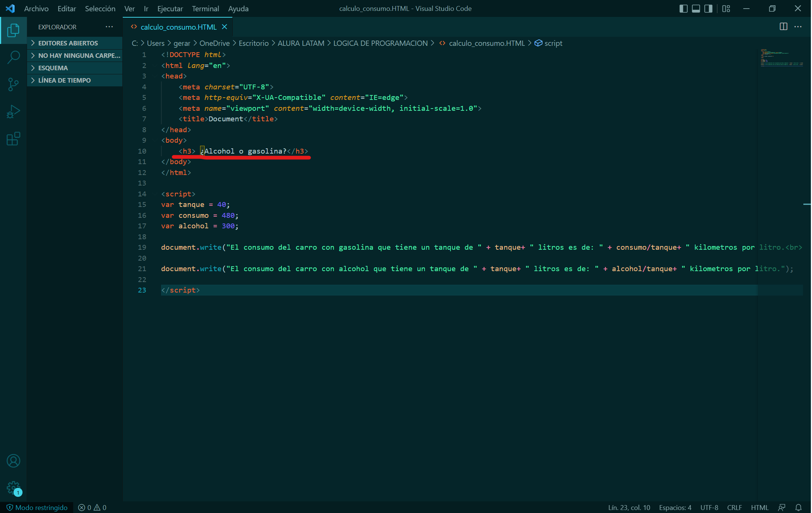Open the Editar menu

pos(67,8)
